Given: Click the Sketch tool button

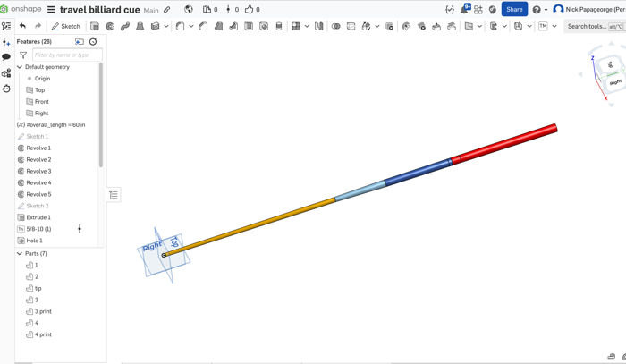Looking at the screenshot, I should click(x=66, y=26).
